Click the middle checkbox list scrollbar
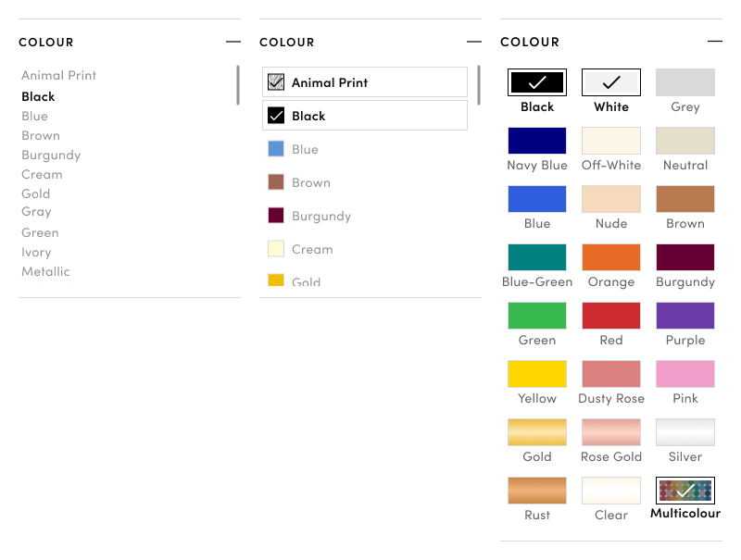The width and height of the screenshot is (741, 560). click(x=479, y=85)
